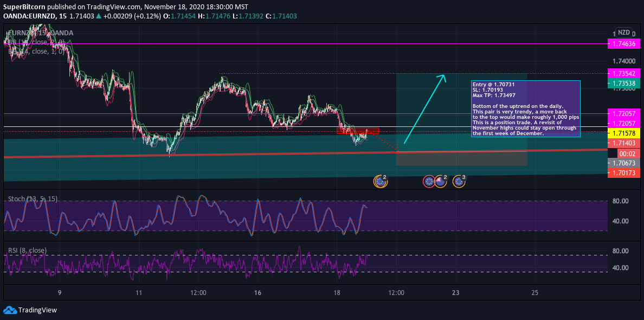This screenshot has width=644, height=320.
Task: Open the first EU economic event icon with badge 2
Action: coord(381,181)
